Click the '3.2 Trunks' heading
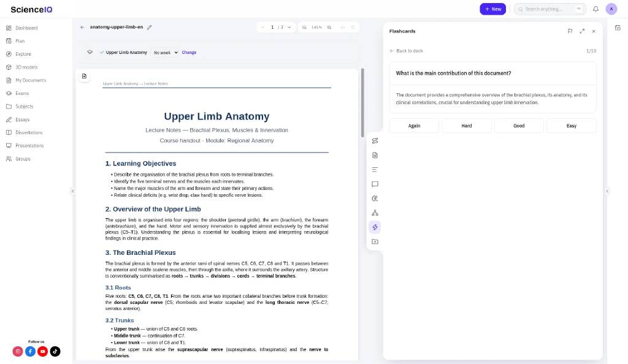The image size is (628, 364). coord(120,320)
